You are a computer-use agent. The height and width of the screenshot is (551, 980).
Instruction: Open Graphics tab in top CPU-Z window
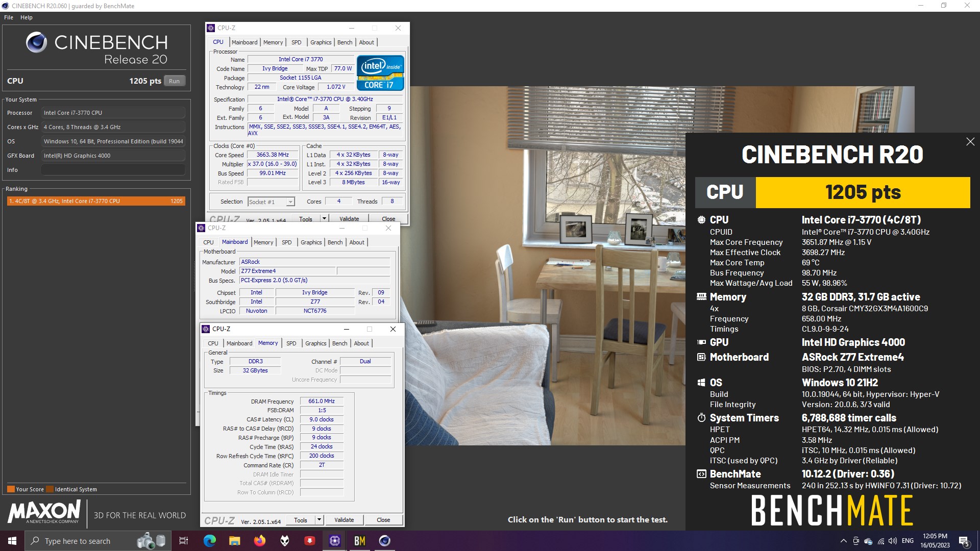coord(321,42)
